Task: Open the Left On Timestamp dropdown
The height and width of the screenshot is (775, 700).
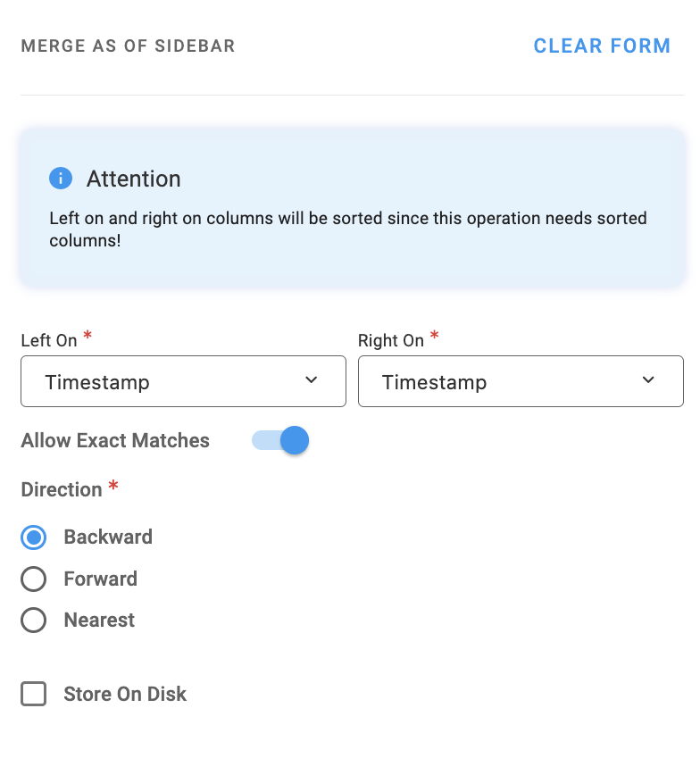Action: tap(170, 382)
